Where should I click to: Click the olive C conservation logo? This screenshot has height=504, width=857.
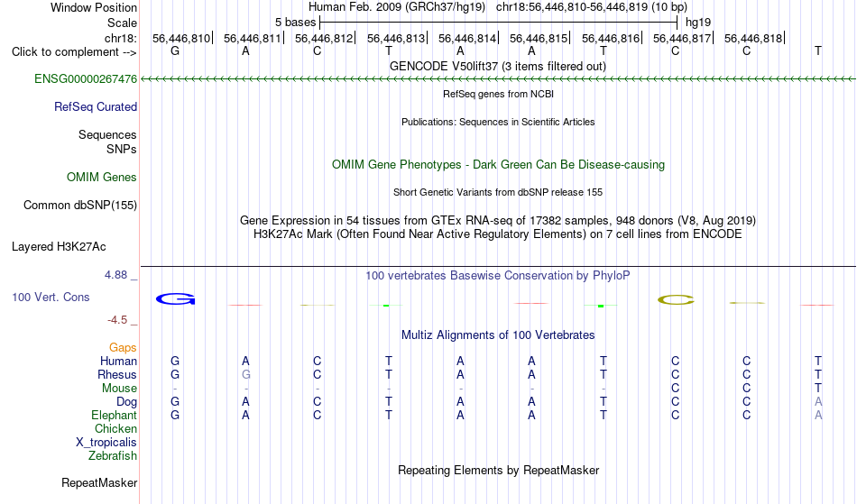[676, 299]
